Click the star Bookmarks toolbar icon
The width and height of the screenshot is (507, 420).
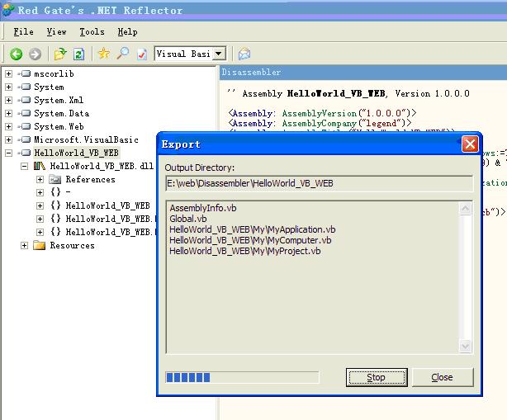(104, 54)
